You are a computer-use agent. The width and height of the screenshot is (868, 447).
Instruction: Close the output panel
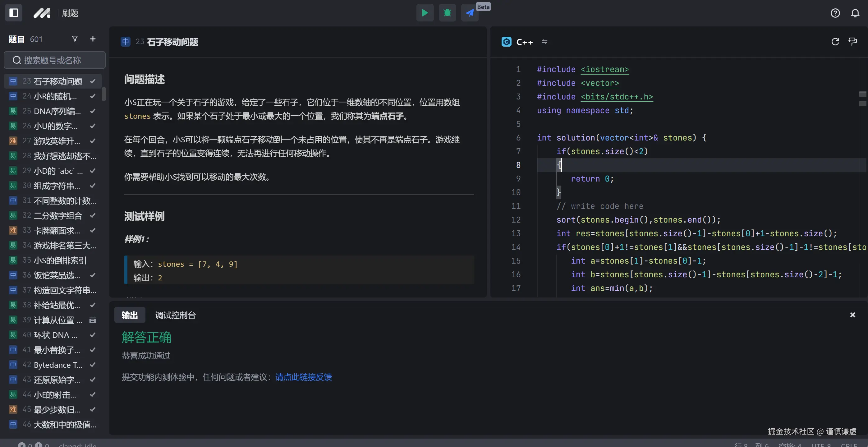point(853,315)
